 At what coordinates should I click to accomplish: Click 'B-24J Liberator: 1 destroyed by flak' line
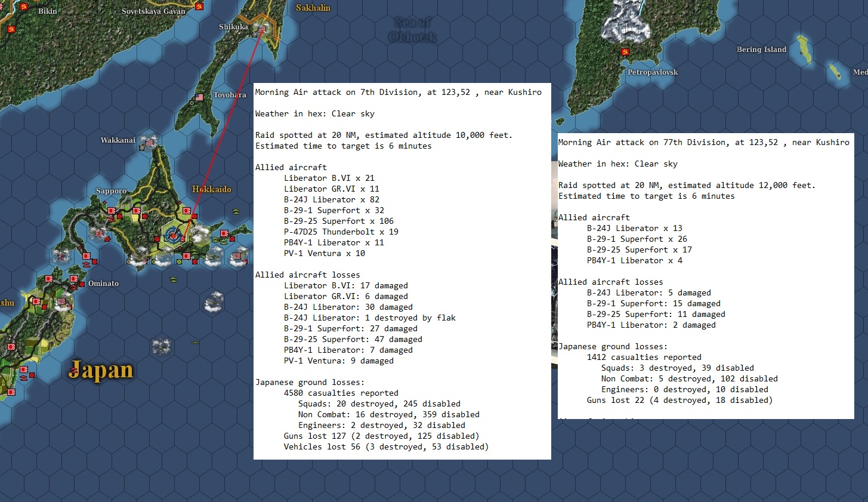(x=370, y=318)
